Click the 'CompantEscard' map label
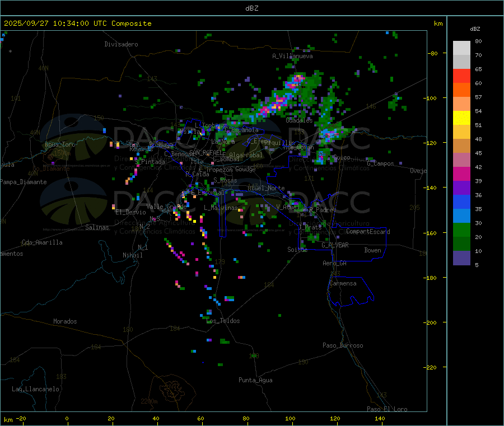This screenshot has width=504, height=426. [x=368, y=232]
